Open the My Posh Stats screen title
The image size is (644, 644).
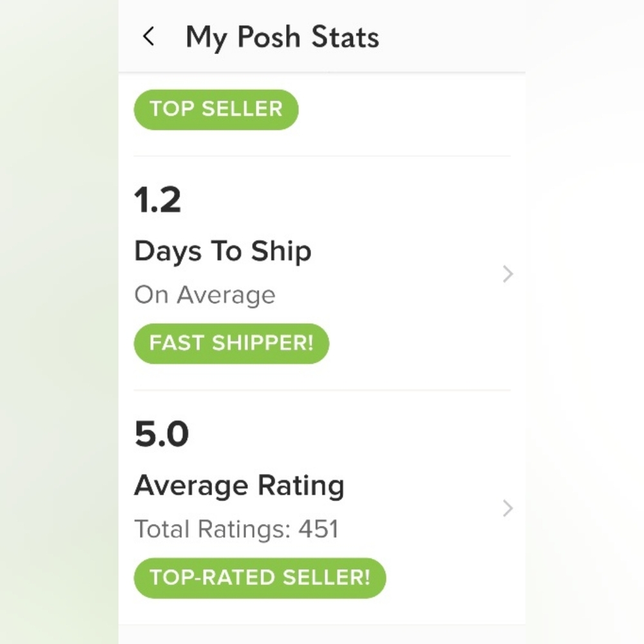282,37
